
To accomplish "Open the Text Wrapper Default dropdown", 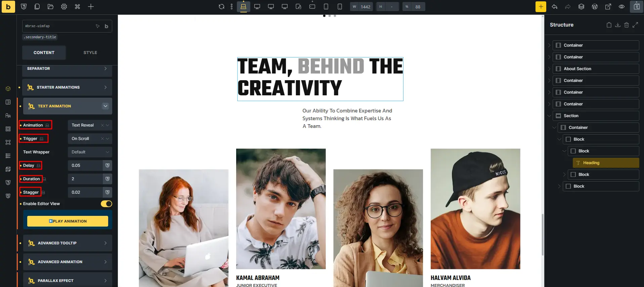I will tap(90, 152).
